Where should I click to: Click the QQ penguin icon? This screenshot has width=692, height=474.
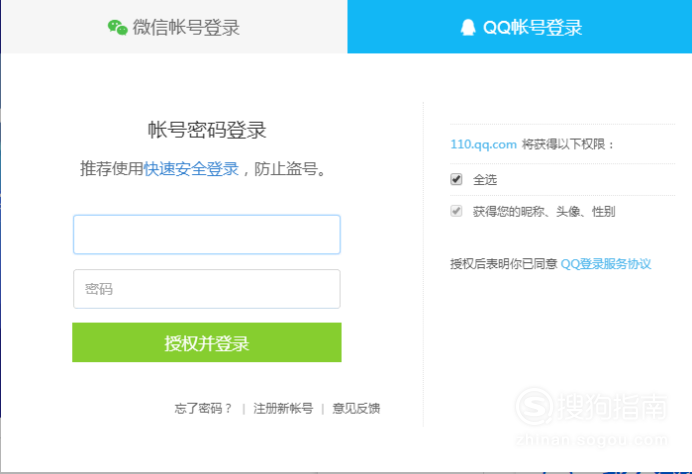(x=468, y=27)
